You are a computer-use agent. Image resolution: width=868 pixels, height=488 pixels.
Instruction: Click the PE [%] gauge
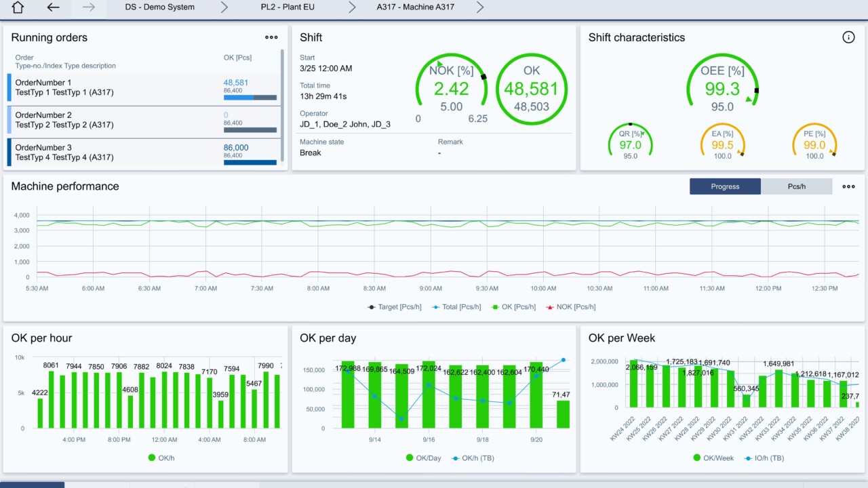(814, 141)
